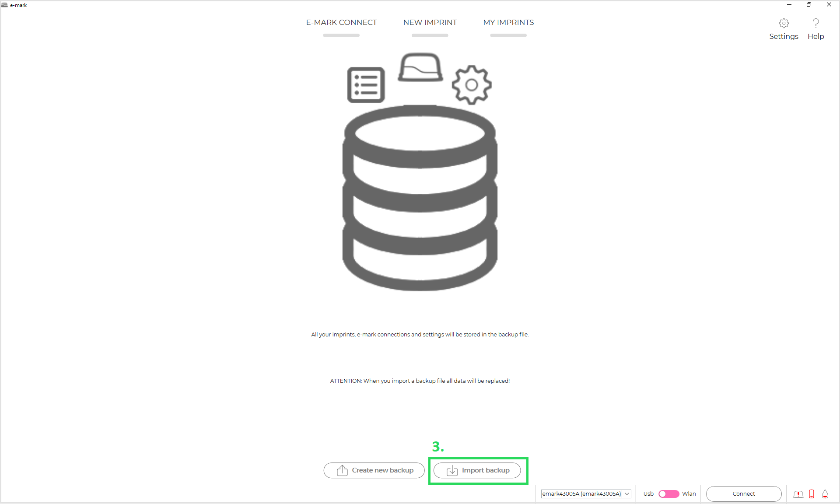Image resolution: width=840 pixels, height=504 pixels.
Task: Expand the emark43005A device dropdown arrow
Action: [x=627, y=494]
